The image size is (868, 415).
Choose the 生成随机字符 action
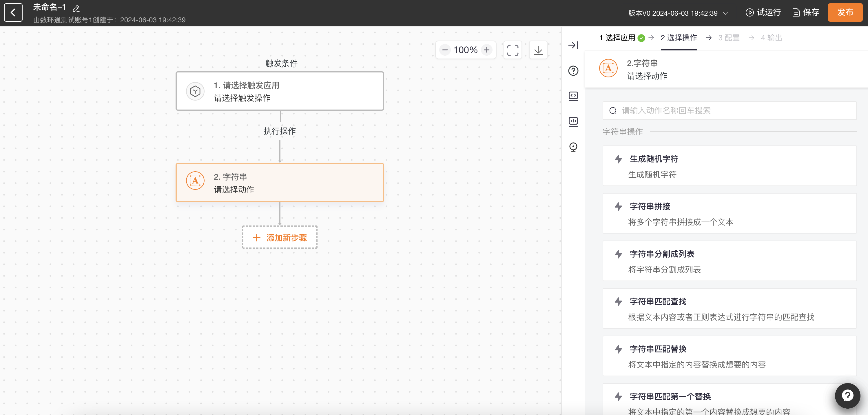[x=730, y=166]
